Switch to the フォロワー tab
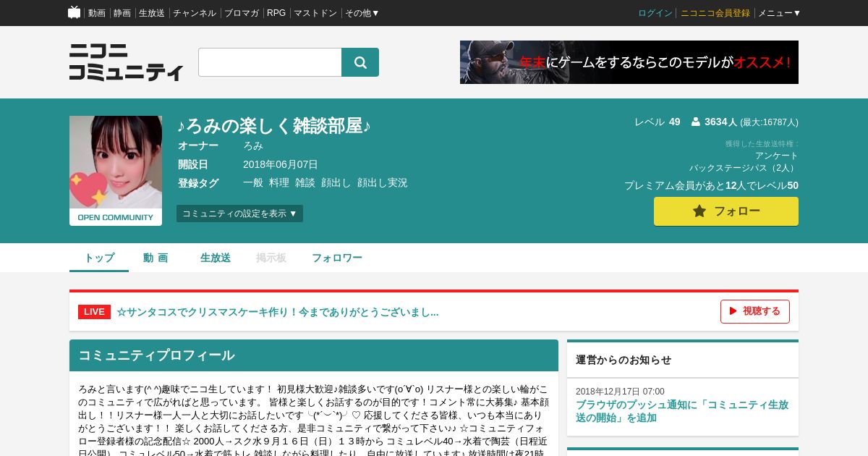The height and width of the screenshot is (456, 868). (x=337, y=258)
